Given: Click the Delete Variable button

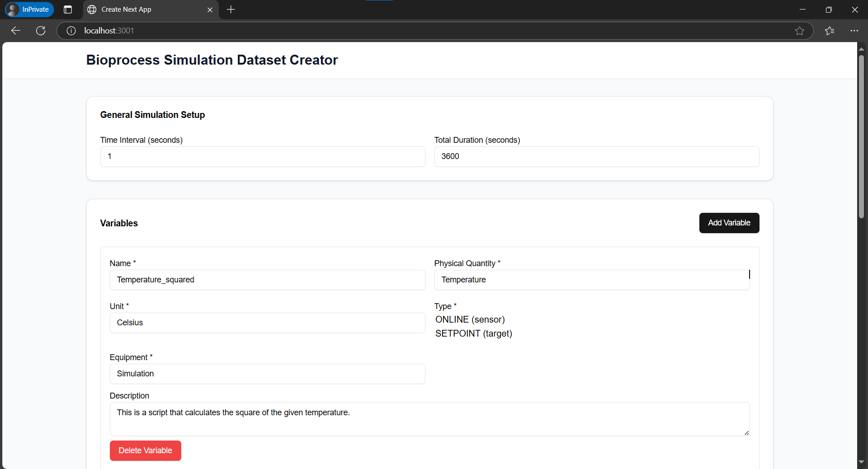Looking at the screenshot, I should [x=145, y=450].
